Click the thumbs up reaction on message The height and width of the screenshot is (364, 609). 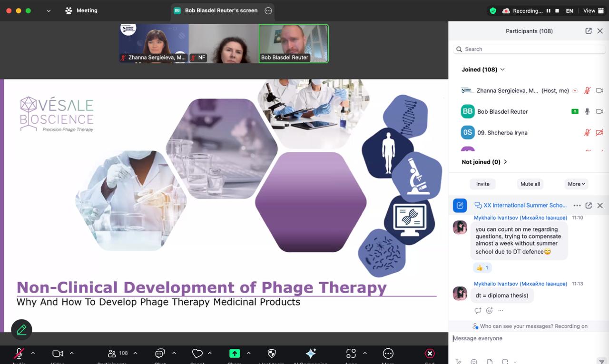coord(482,268)
